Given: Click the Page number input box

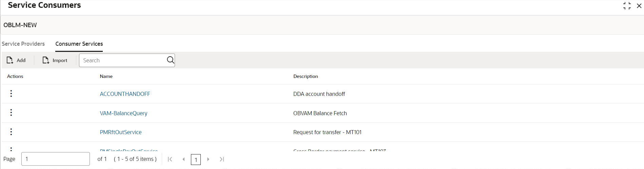Looking at the screenshot, I should (x=56, y=159).
